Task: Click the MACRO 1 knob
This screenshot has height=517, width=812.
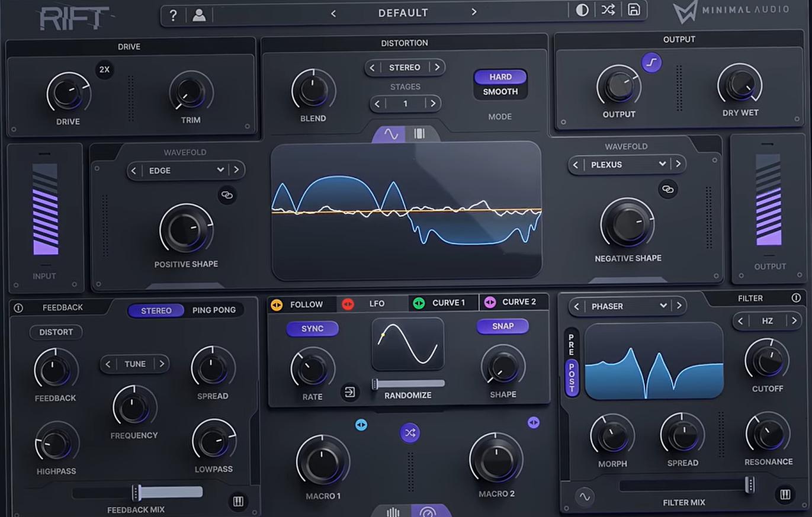Action: [323, 461]
